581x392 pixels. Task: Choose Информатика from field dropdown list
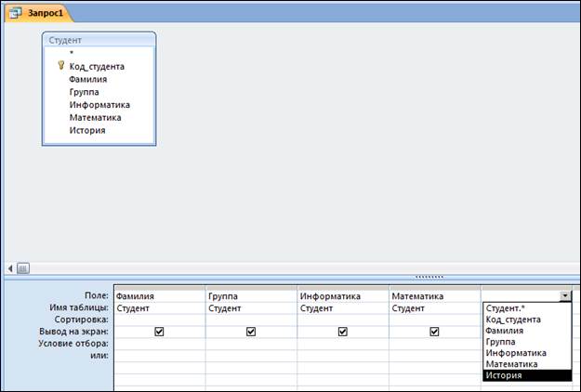click(x=527, y=353)
